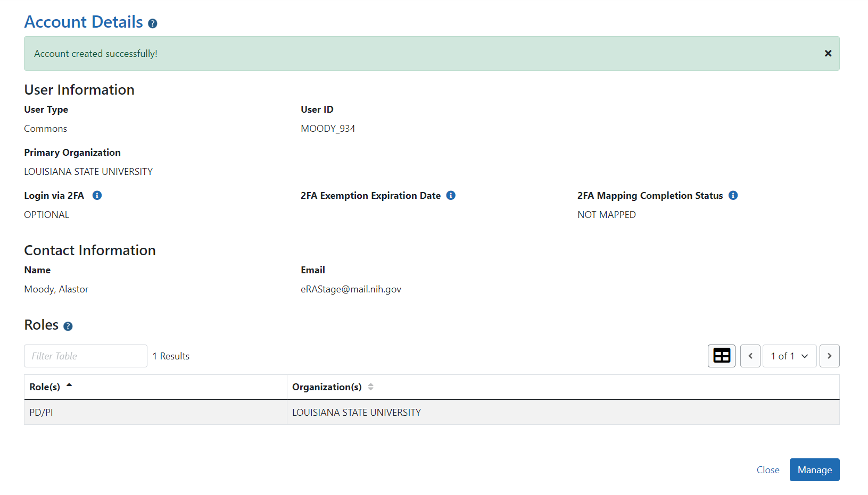Click Louisiana State University in roles table
This screenshot has height=495, width=868.
356,413
